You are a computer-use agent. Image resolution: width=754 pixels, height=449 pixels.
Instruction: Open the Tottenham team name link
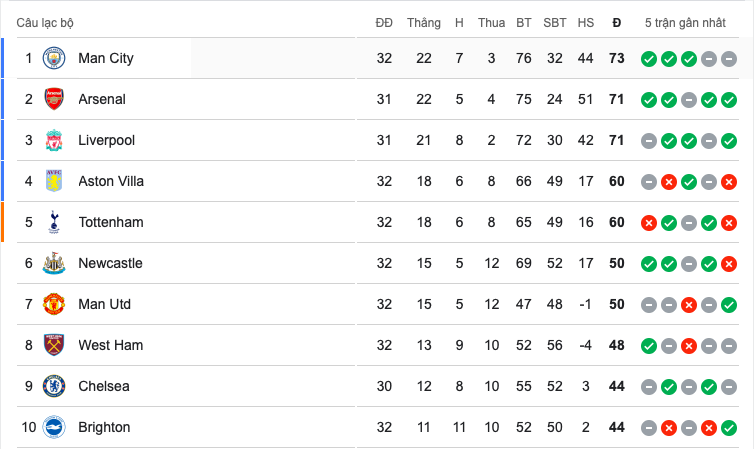pos(110,222)
